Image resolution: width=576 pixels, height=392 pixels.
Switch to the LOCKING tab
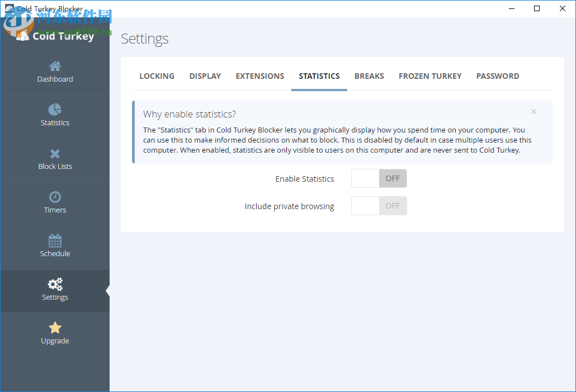click(x=157, y=76)
